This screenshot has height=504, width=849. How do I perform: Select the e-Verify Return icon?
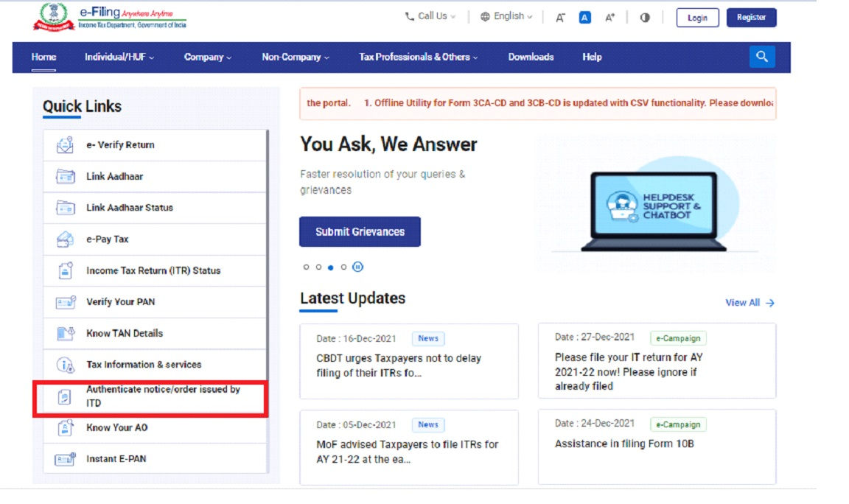(x=64, y=144)
